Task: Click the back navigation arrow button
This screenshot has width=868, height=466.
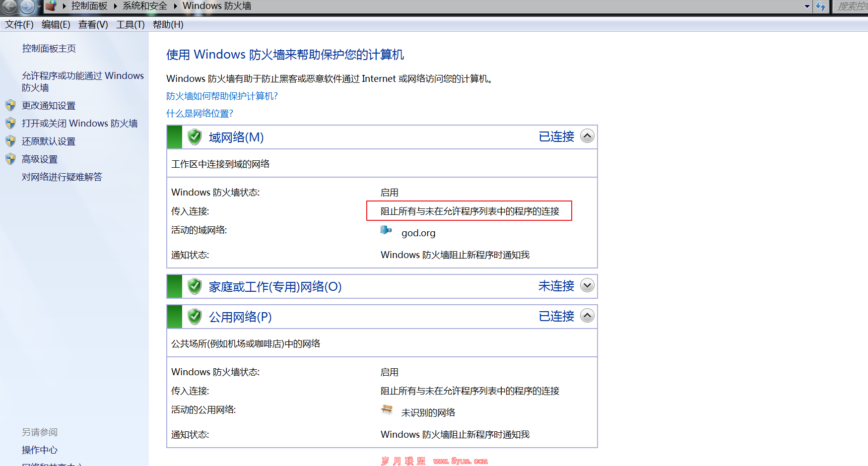Action: (9, 6)
